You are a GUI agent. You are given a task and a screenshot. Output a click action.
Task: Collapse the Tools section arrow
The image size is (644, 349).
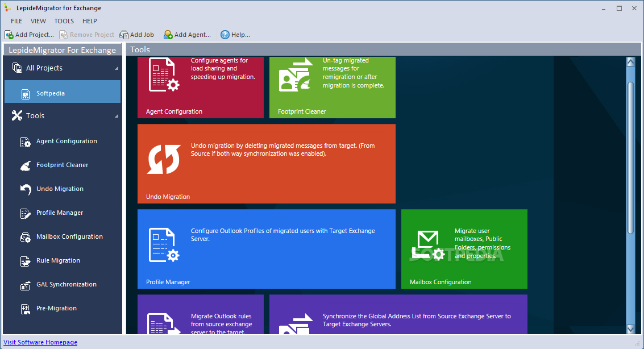click(117, 116)
